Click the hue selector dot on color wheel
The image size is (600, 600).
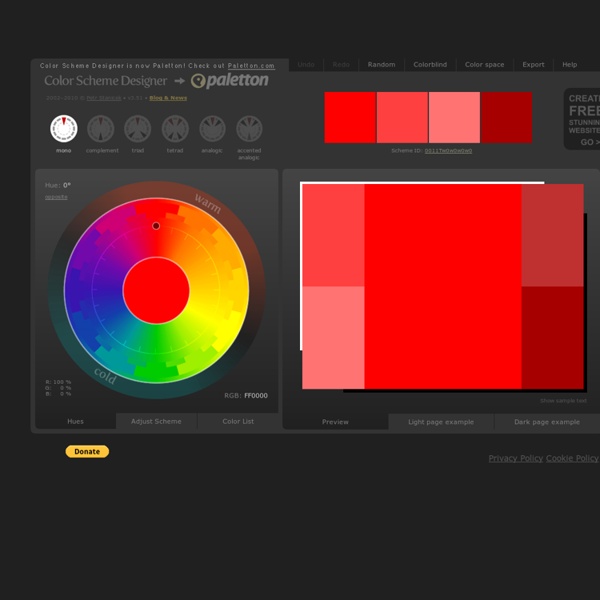(x=156, y=226)
